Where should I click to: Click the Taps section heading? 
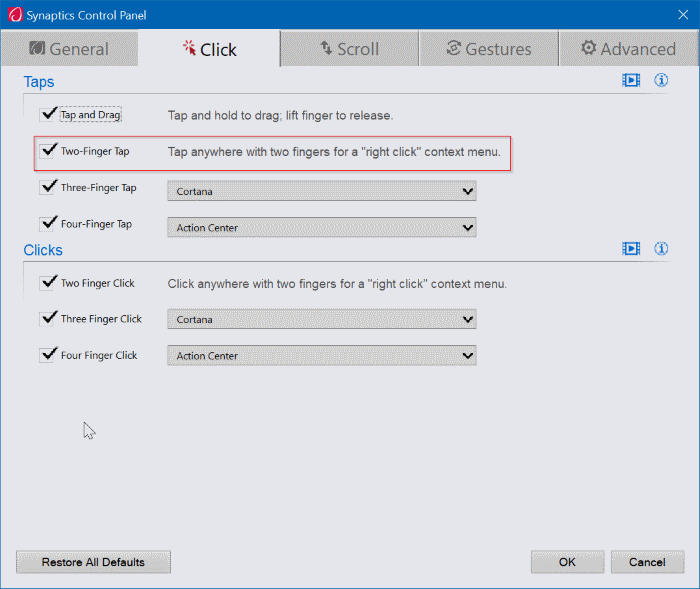tap(39, 82)
